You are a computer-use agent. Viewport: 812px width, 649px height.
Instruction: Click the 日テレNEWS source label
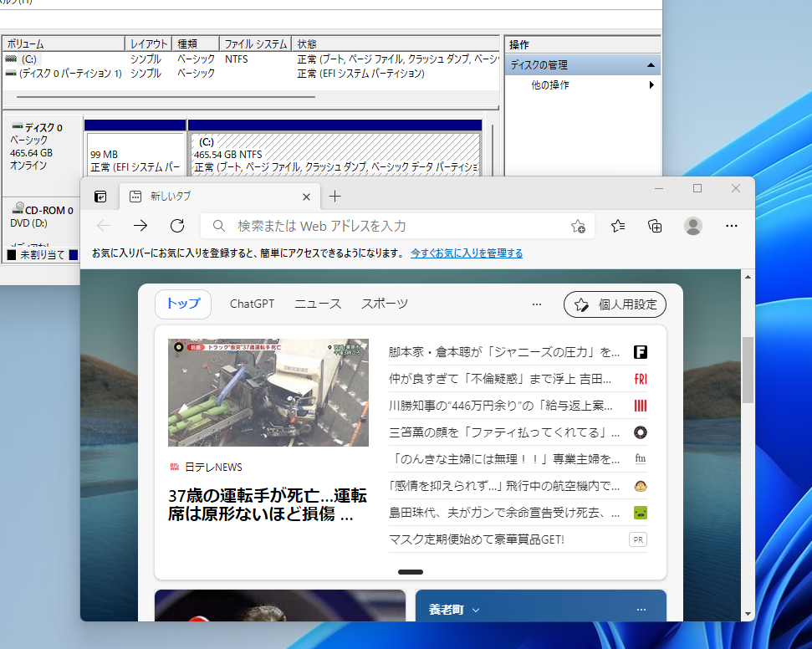213,468
